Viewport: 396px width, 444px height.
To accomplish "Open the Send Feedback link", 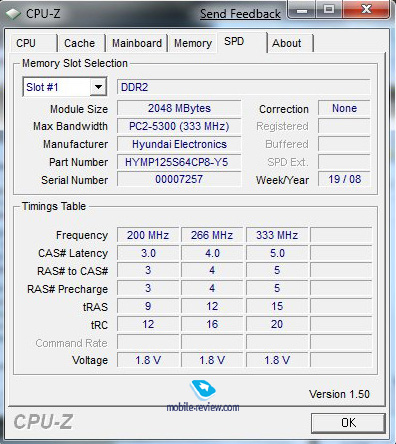I will (240, 14).
